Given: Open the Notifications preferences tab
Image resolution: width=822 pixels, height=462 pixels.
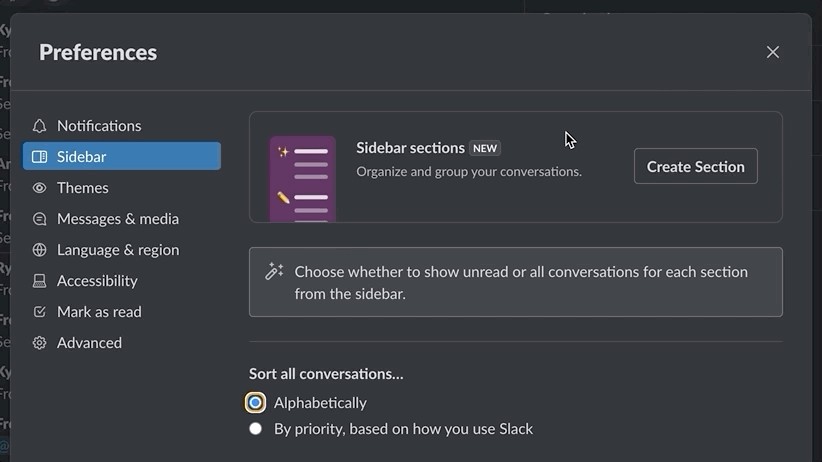Looking at the screenshot, I should (122, 126).
